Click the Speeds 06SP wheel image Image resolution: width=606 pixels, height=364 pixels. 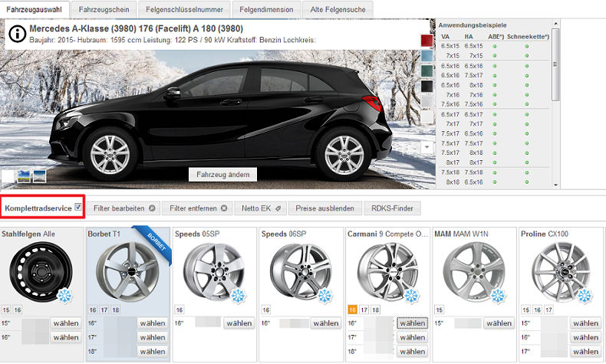pos(301,272)
